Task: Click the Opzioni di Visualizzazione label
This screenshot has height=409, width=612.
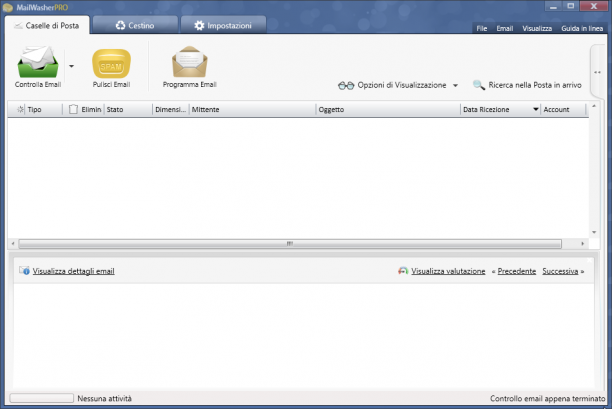Action: pyautogui.click(x=402, y=85)
